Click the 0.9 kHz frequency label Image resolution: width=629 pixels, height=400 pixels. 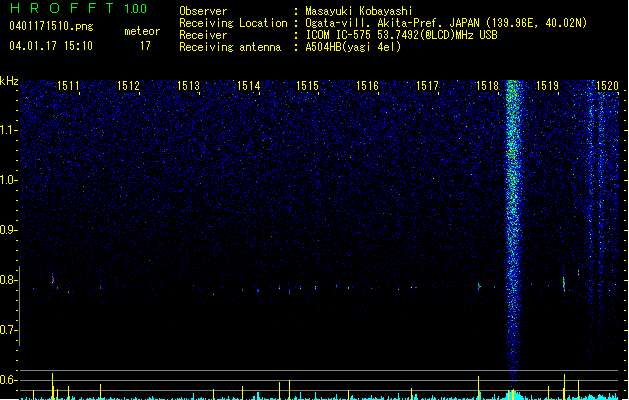(8, 230)
